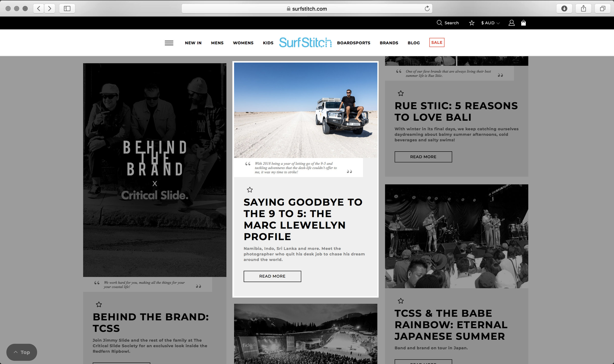Read more on Rue Stiic Bali article
This screenshot has width=614, height=364.
(423, 157)
